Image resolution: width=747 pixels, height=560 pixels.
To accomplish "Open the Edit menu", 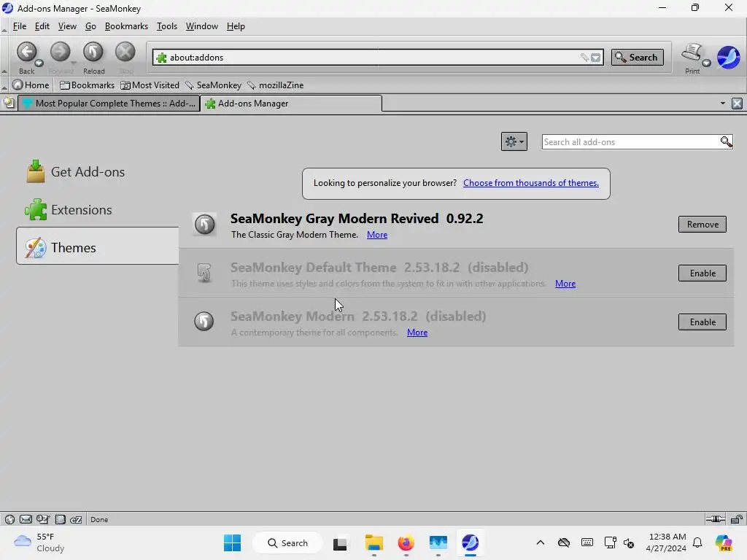I will coord(42,26).
